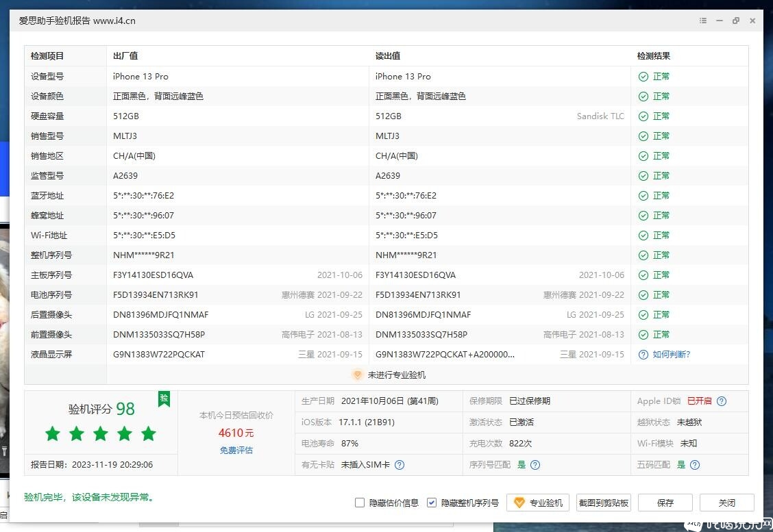
Task: Click the help icon beside 未插入SIM卡
Action: click(x=400, y=464)
